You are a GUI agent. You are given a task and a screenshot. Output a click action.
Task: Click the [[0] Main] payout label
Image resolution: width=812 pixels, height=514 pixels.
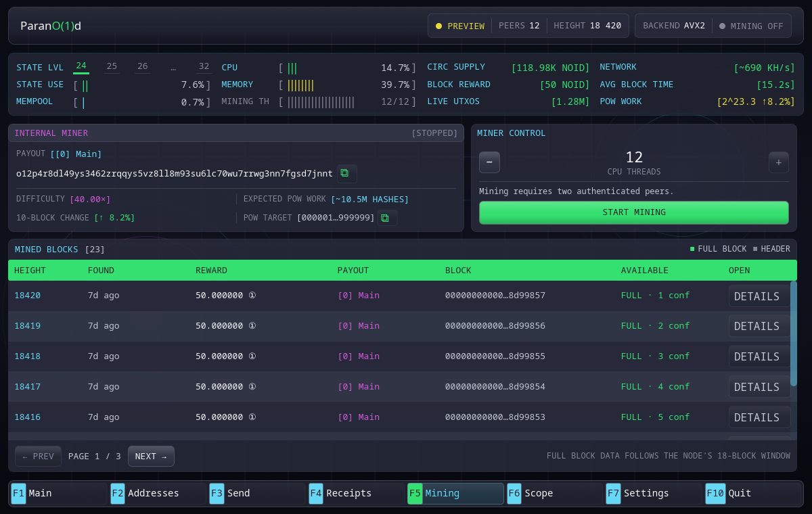click(x=76, y=154)
